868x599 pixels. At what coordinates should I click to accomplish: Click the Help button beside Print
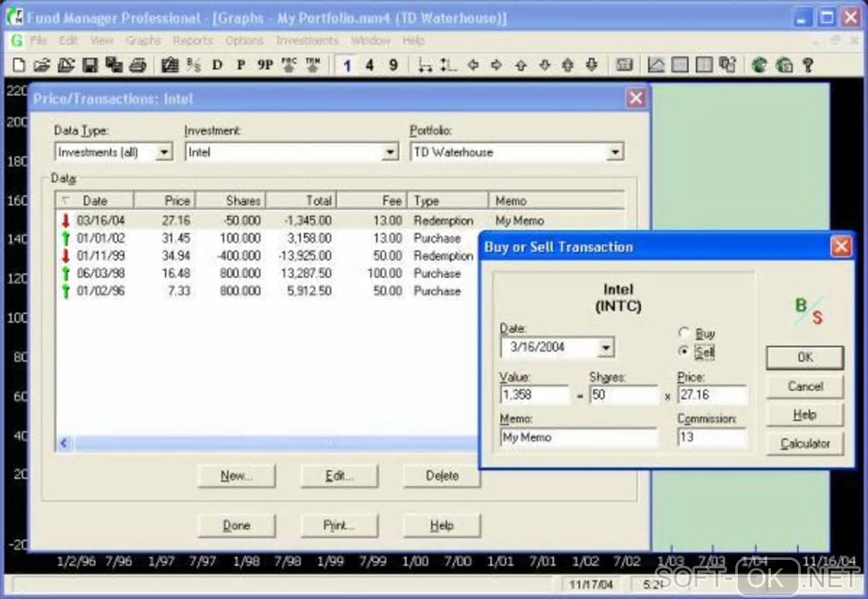coord(442,525)
